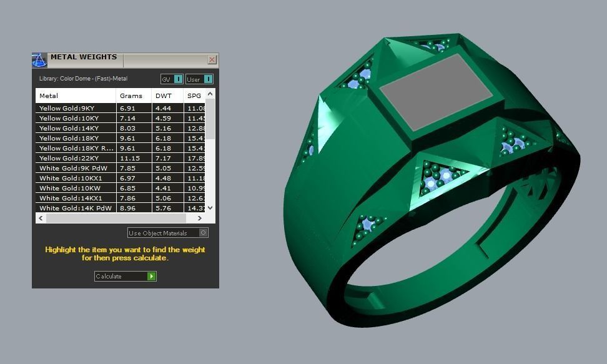Click the horizontal scroll left arrow
This screenshot has width=607, height=364.
pos(41,219)
